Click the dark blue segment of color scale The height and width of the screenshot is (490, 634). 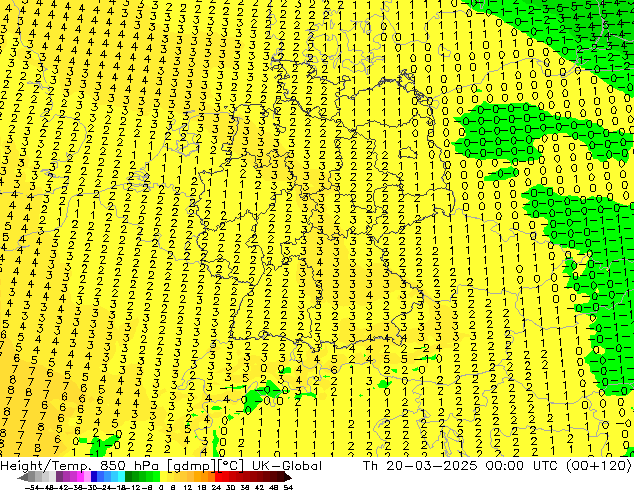[x=94, y=476]
